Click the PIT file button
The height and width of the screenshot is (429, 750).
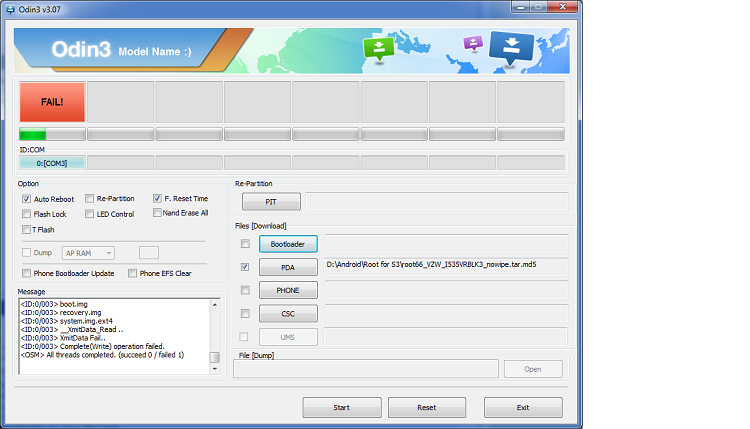pyautogui.click(x=270, y=203)
